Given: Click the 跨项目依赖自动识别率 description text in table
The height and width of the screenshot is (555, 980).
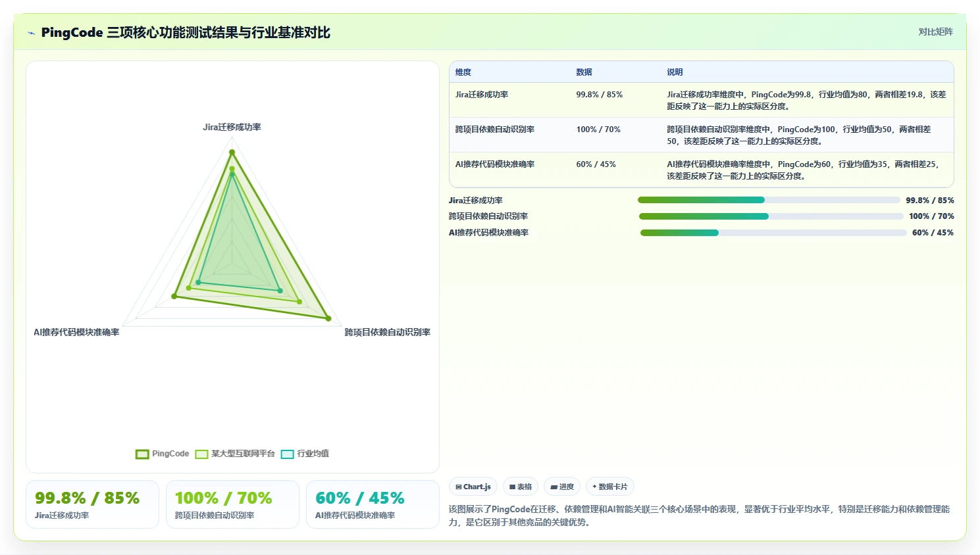Looking at the screenshot, I should [x=799, y=135].
